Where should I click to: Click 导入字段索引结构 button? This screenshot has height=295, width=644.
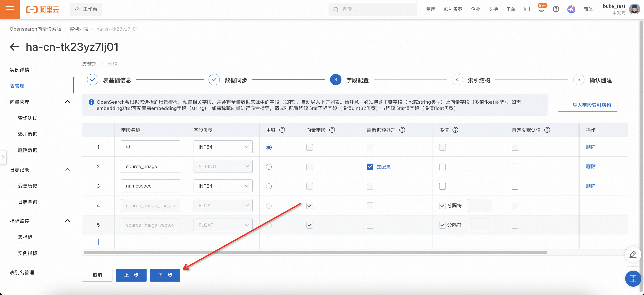(588, 105)
